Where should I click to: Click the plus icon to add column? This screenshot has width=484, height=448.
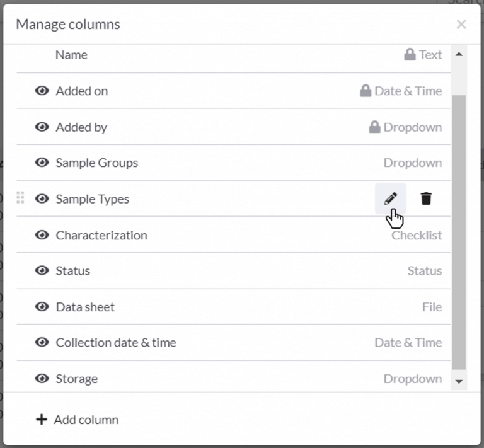(x=42, y=420)
